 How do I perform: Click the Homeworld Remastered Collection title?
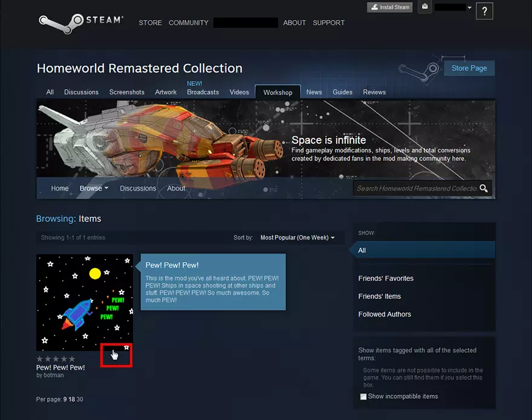[140, 68]
